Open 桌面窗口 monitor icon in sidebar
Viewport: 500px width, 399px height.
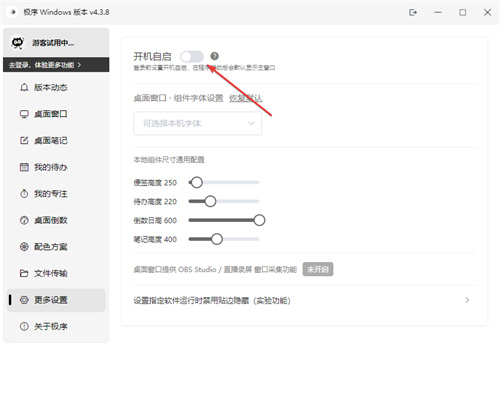click(24, 114)
